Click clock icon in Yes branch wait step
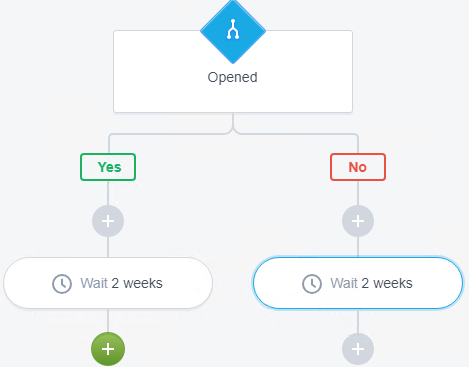The width and height of the screenshot is (469, 367). tap(62, 284)
